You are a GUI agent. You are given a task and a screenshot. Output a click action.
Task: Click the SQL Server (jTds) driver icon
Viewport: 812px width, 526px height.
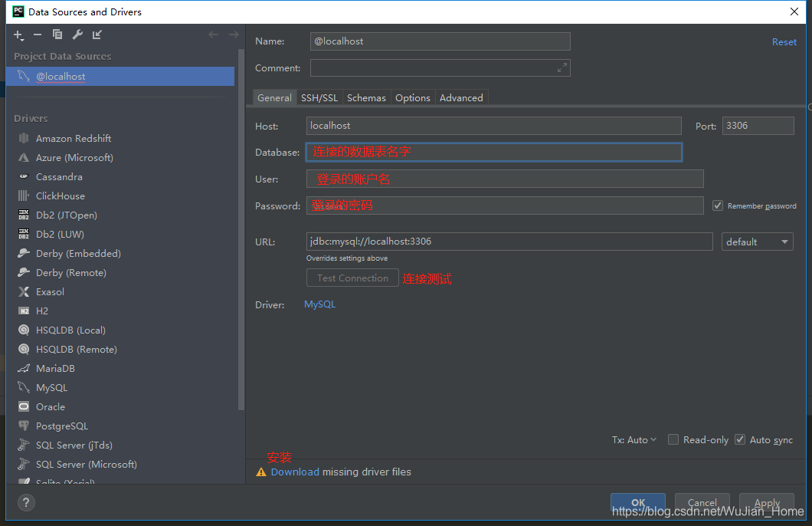(x=24, y=445)
